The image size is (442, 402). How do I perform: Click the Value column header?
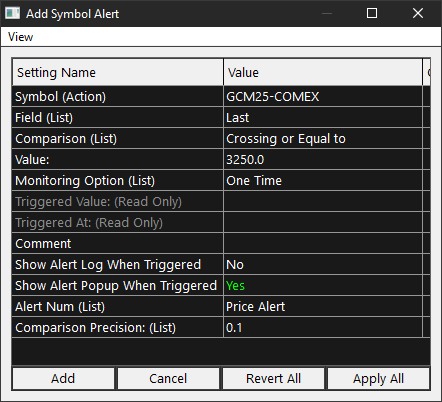pos(323,72)
